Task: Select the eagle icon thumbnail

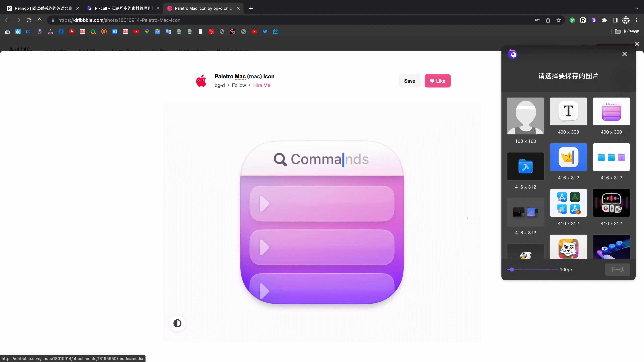Action: pos(525,251)
